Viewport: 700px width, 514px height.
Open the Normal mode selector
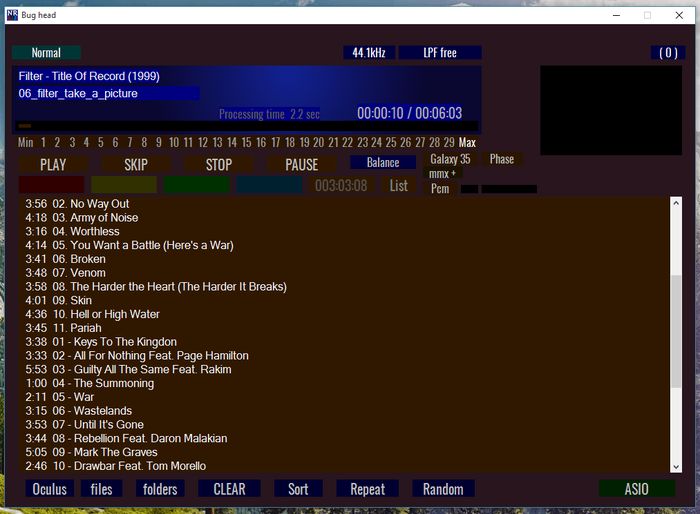click(x=46, y=53)
